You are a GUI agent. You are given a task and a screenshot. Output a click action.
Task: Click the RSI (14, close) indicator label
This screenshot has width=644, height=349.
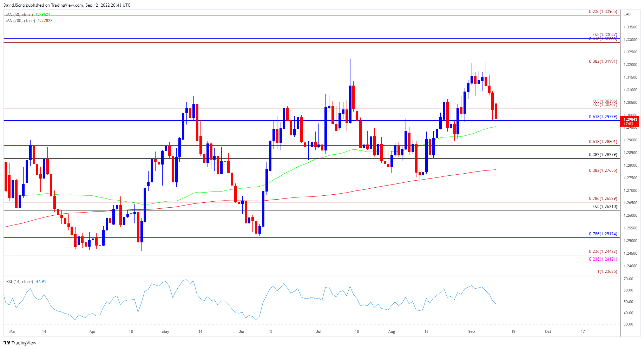point(20,282)
